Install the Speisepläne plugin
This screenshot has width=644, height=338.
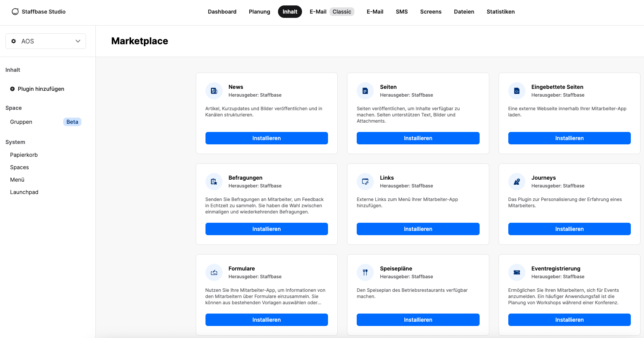coord(418,320)
